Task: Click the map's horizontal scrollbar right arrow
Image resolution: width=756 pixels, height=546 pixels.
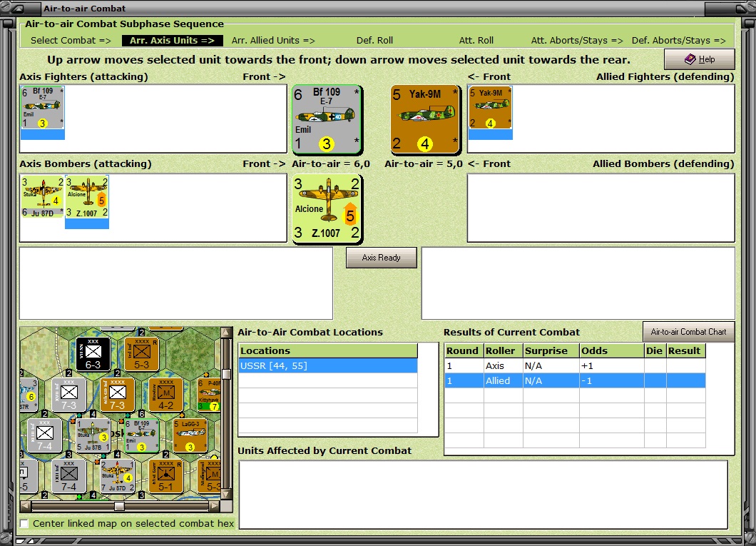Action: (215, 506)
